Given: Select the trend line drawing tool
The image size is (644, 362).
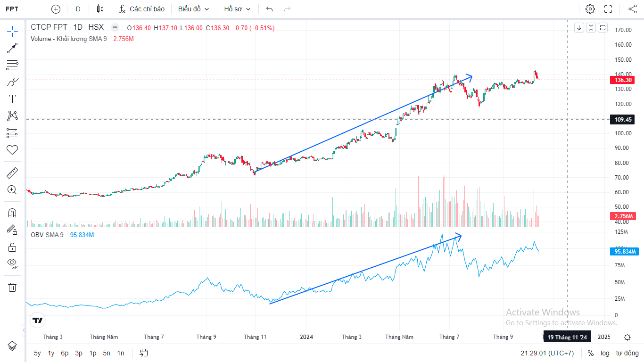Looking at the screenshot, I should coord(12,48).
